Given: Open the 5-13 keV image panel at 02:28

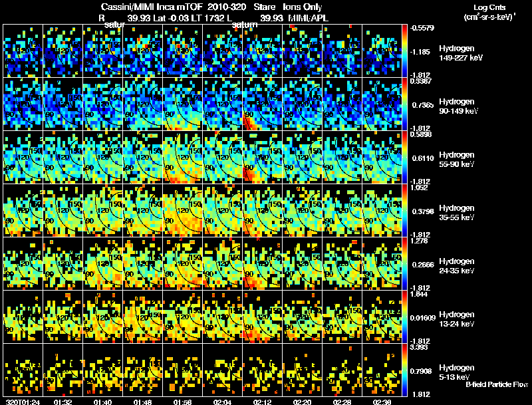Looking at the screenshot, I should pyautogui.click(x=342, y=370).
